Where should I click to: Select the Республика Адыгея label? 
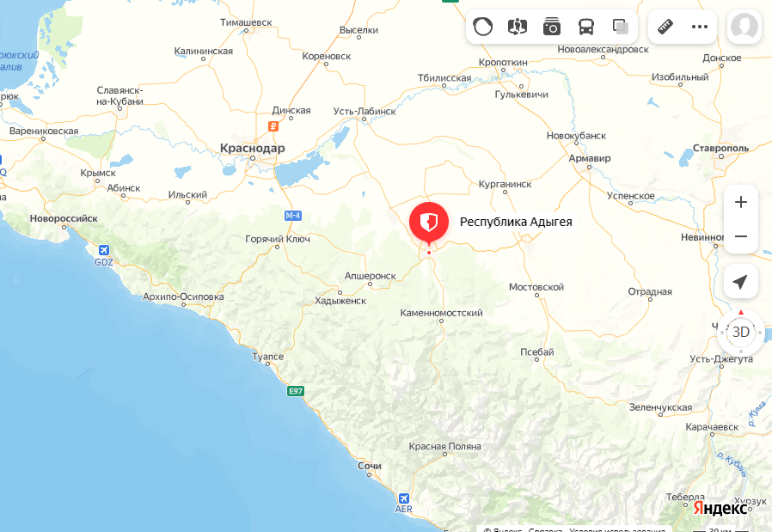click(x=516, y=222)
